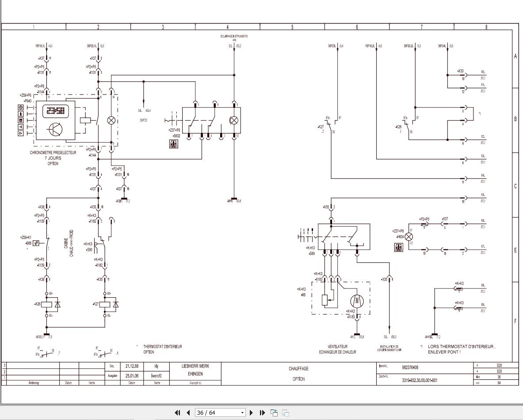Click the 23:58 chronometer display
The image size is (523, 420).
pyautogui.click(x=56, y=111)
